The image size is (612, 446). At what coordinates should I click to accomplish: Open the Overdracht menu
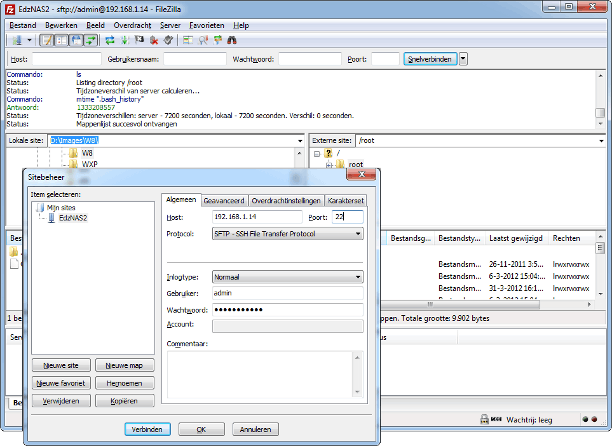click(x=132, y=25)
